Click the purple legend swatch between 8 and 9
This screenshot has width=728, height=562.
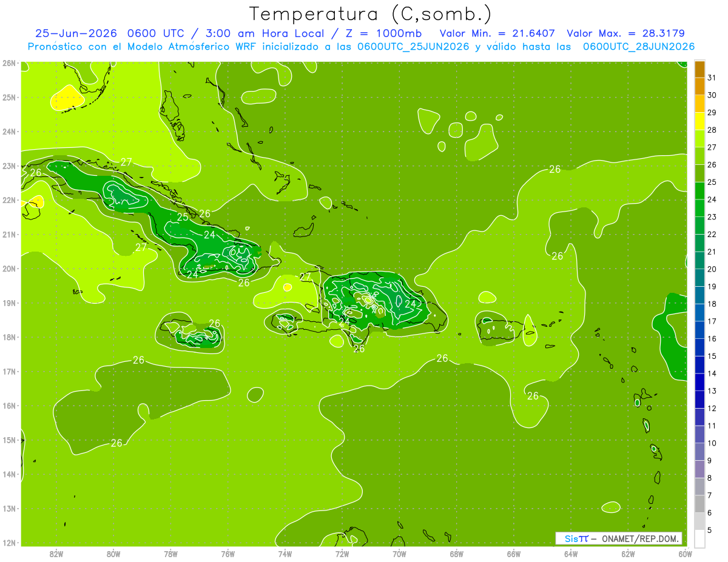pyautogui.click(x=699, y=469)
